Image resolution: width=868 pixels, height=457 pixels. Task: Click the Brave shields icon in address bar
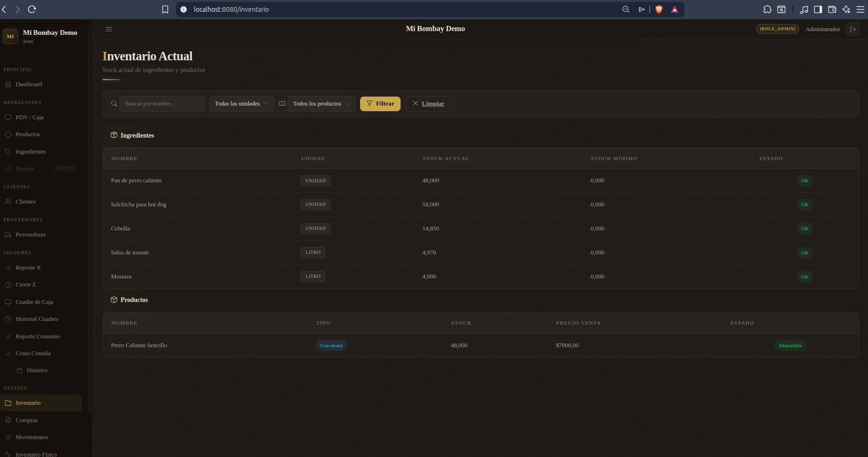point(659,9)
